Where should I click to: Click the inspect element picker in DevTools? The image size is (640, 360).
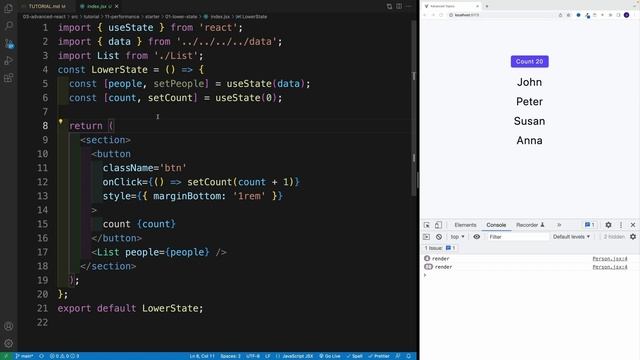coord(427,225)
